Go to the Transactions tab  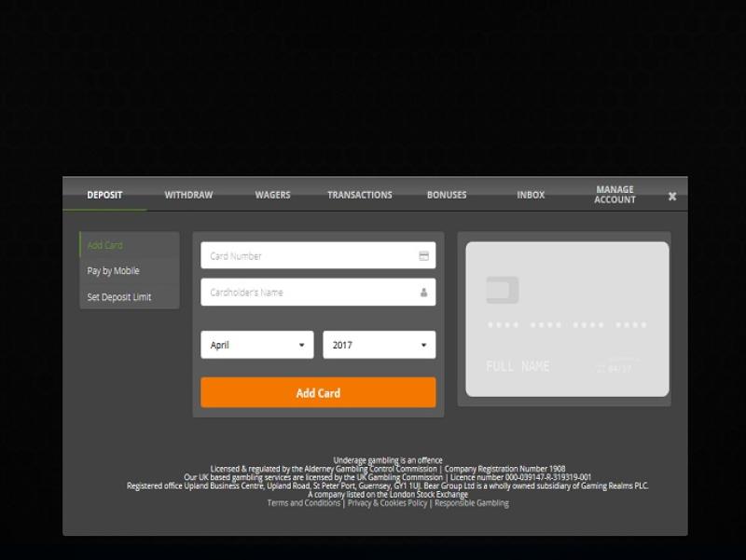coord(359,195)
